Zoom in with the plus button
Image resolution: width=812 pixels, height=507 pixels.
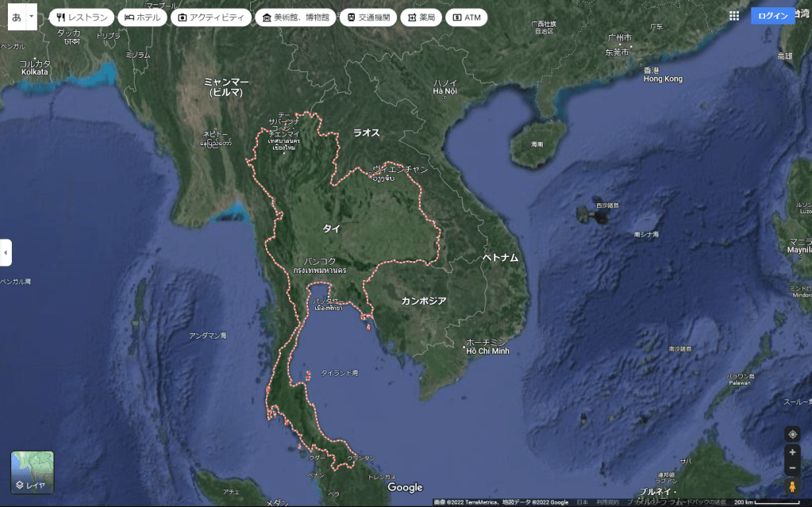click(792, 452)
